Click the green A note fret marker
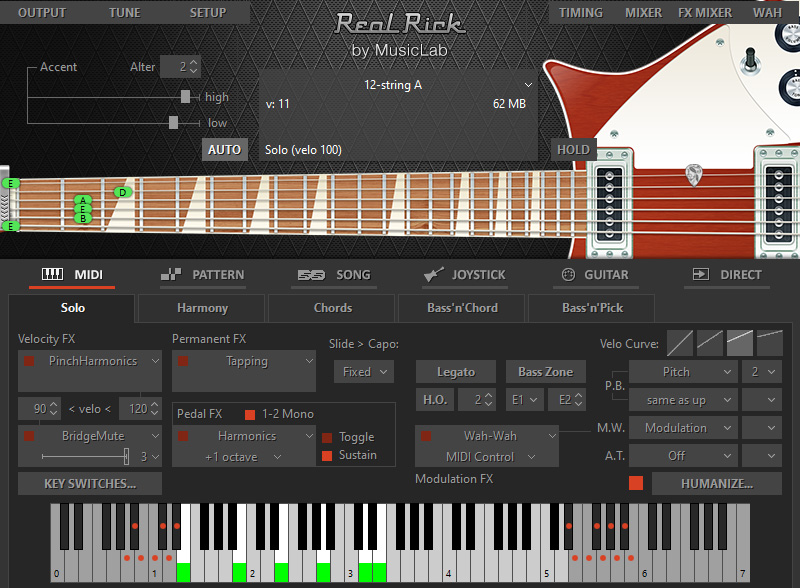Screen dimensions: 800x588 click(83, 200)
